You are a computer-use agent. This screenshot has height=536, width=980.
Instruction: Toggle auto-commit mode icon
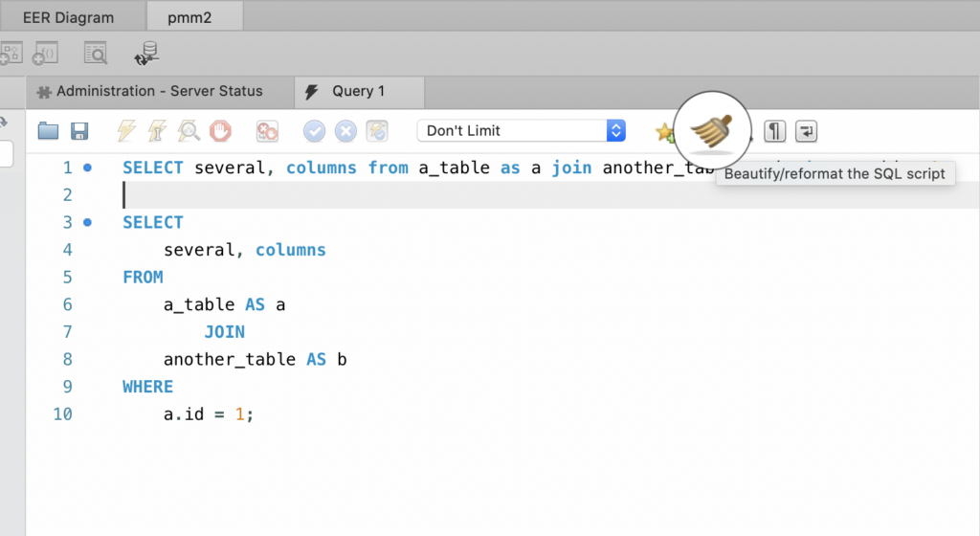(377, 131)
